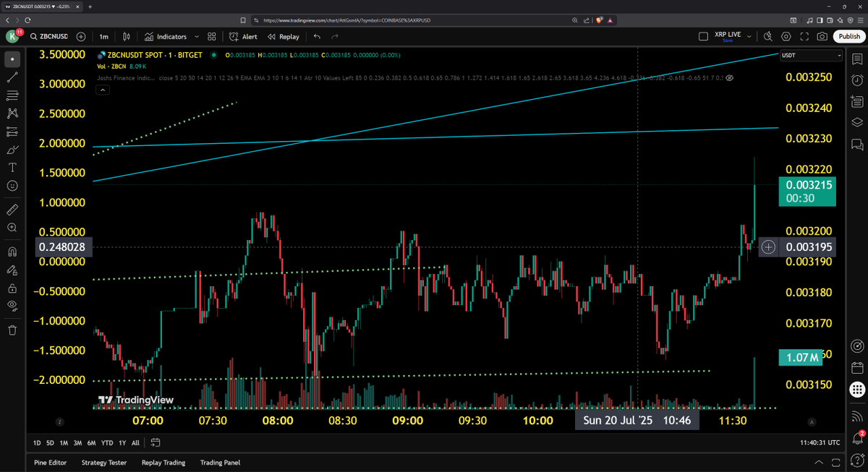
Task: Click the user profile avatar K
Action: (x=12, y=36)
